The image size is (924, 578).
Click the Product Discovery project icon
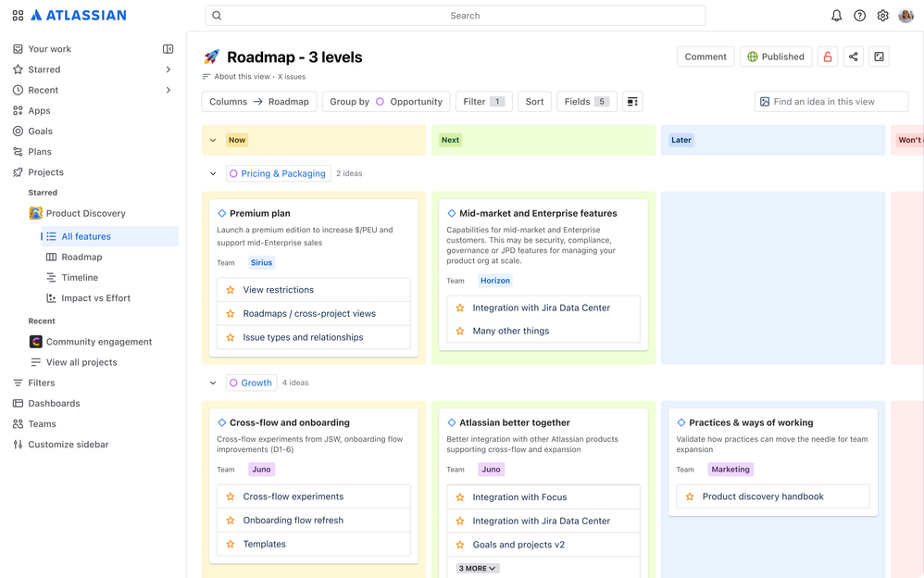tap(36, 213)
